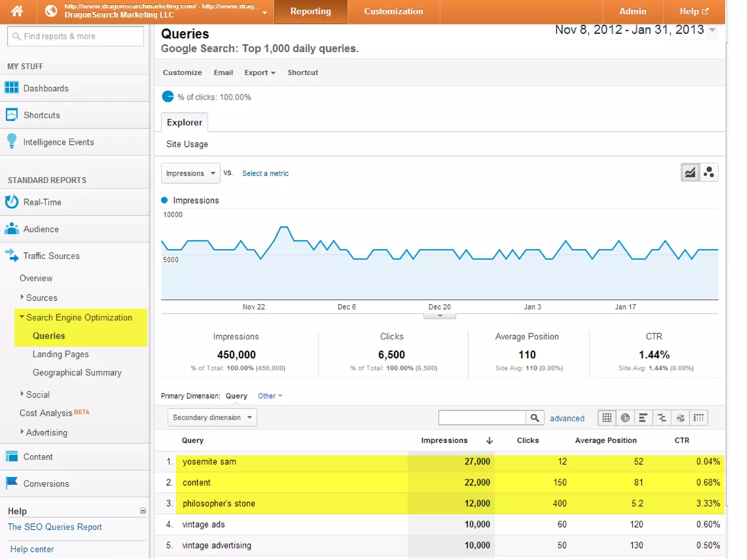Collapse the Help panel minus toggle
The height and width of the screenshot is (560, 747).
tap(143, 511)
